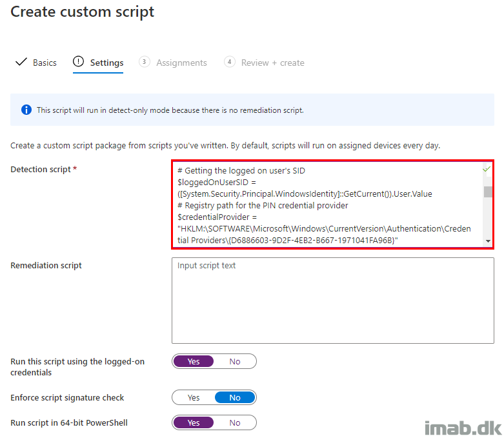The height and width of the screenshot is (436, 504).
Task: Click inside the Detection script text area
Action: click(x=328, y=204)
